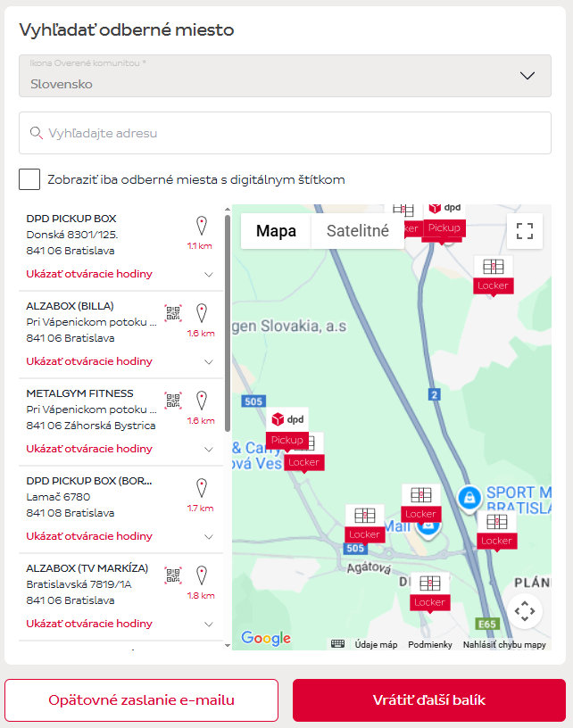The height and width of the screenshot is (728, 573).
Task: Toggle fullscreen view on the map
Action: [x=525, y=231]
